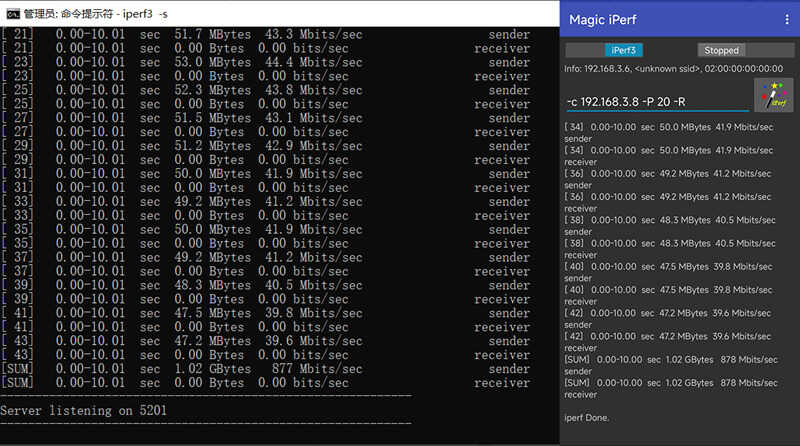Click the [43] receiver 0.00 bits/sec line

(265, 355)
